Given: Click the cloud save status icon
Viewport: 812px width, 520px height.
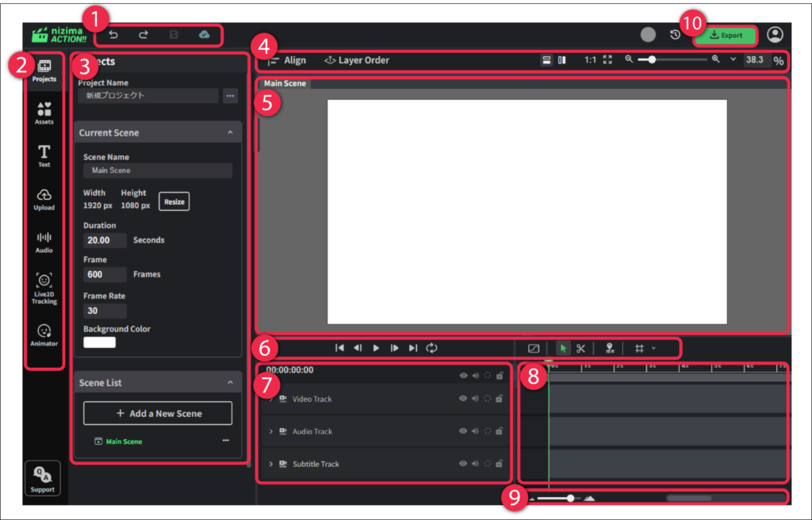Looking at the screenshot, I should [x=205, y=35].
